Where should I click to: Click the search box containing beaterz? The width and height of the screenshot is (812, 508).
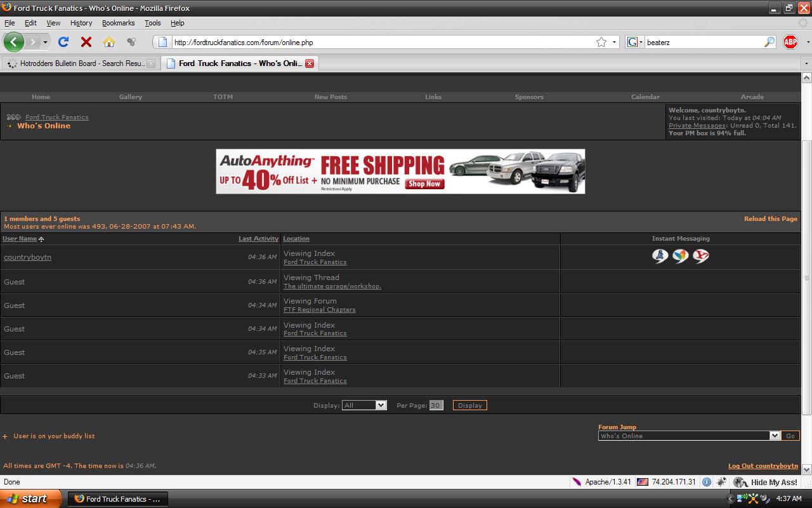pyautogui.click(x=703, y=43)
